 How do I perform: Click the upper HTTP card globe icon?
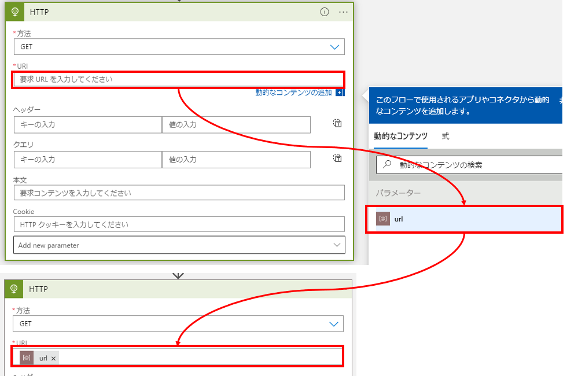(x=15, y=12)
